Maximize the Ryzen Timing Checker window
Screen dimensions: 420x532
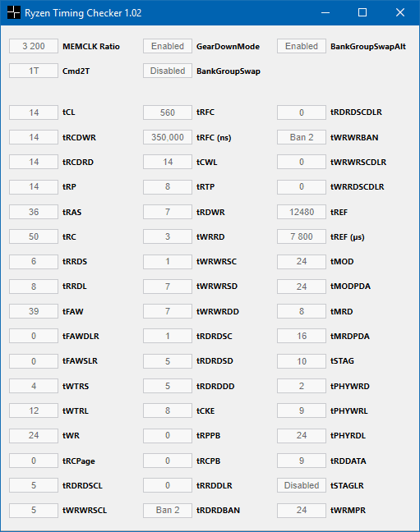(362, 12)
